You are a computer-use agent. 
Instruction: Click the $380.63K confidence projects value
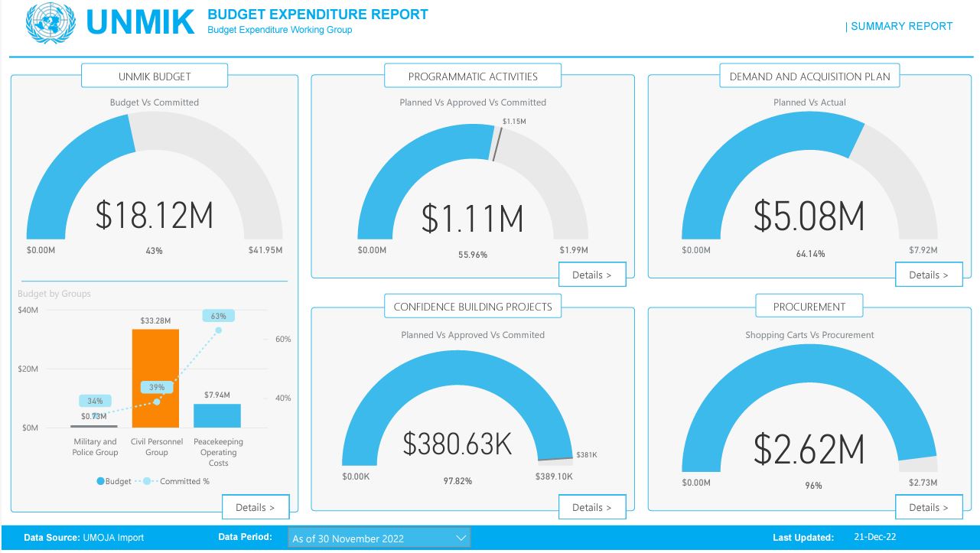tap(457, 444)
